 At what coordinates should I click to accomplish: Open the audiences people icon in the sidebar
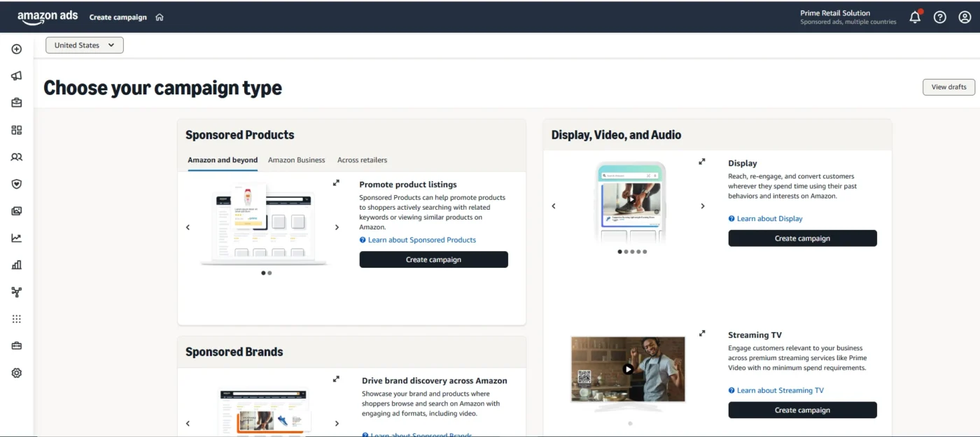[x=17, y=157]
